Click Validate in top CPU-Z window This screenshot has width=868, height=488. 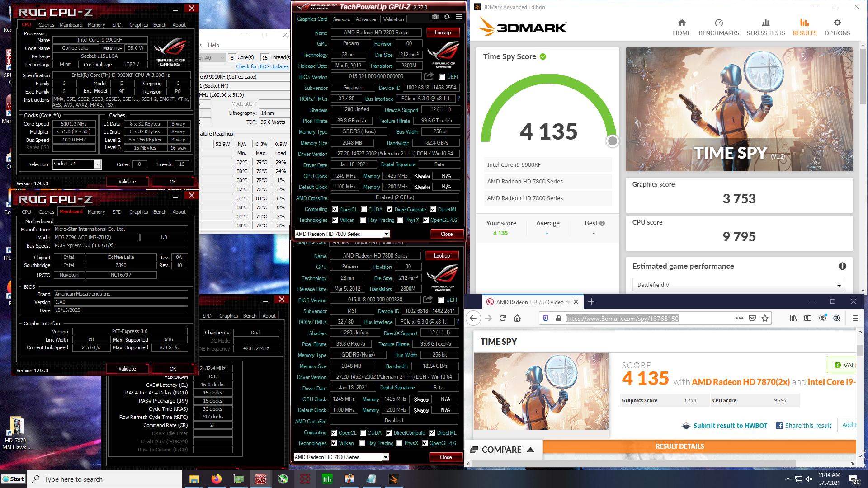tap(127, 182)
